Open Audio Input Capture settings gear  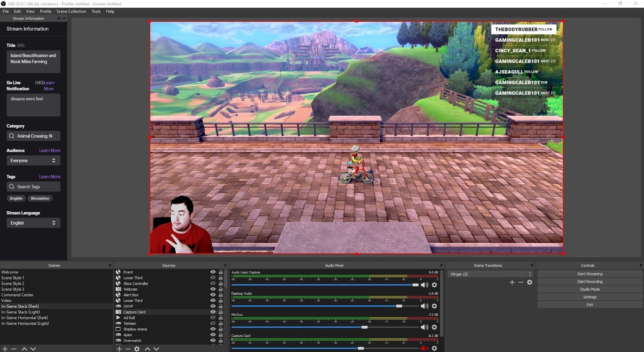click(434, 285)
